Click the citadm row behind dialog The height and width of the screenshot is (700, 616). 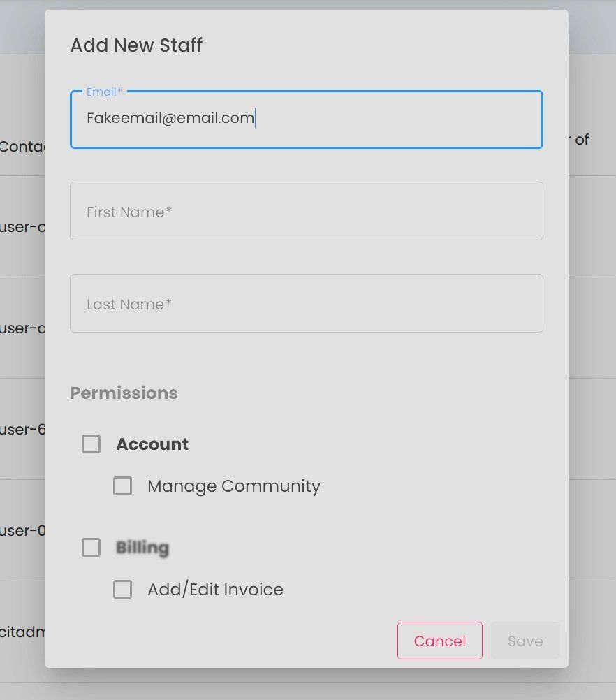point(22,632)
